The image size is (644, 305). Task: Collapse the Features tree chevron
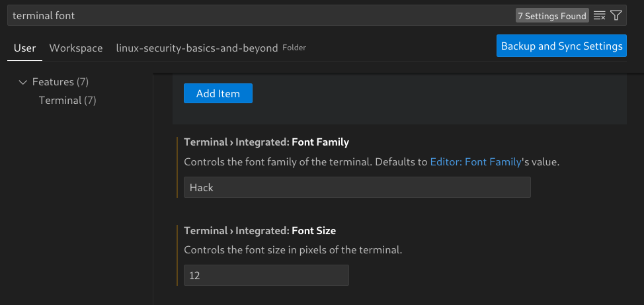tap(23, 82)
